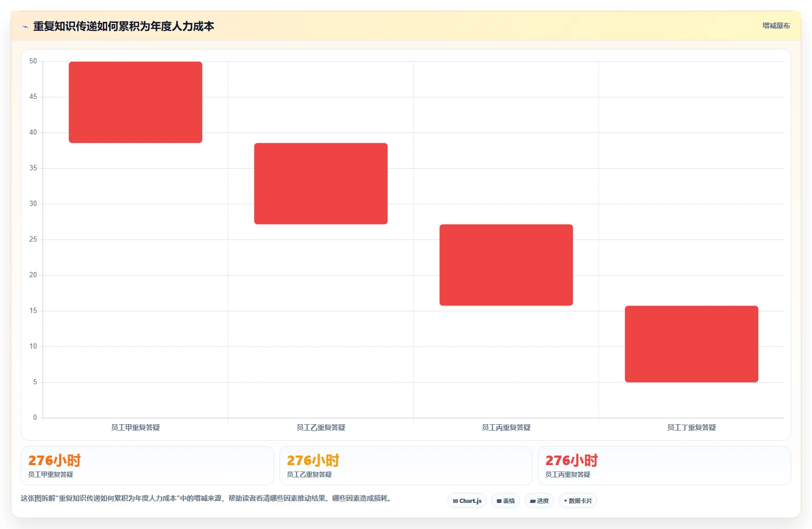Click the 进度 tag chip
This screenshot has width=812, height=529.
539,501
